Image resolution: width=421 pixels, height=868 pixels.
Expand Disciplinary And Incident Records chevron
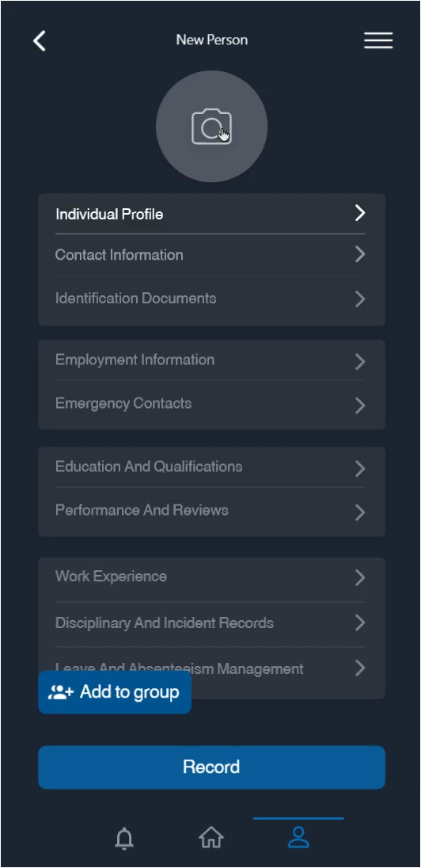point(360,622)
